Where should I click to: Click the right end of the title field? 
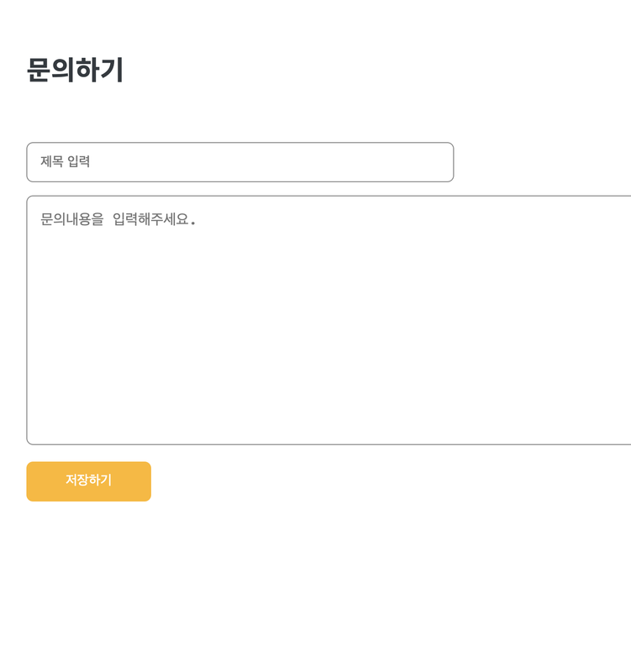[x=437, y=162]
